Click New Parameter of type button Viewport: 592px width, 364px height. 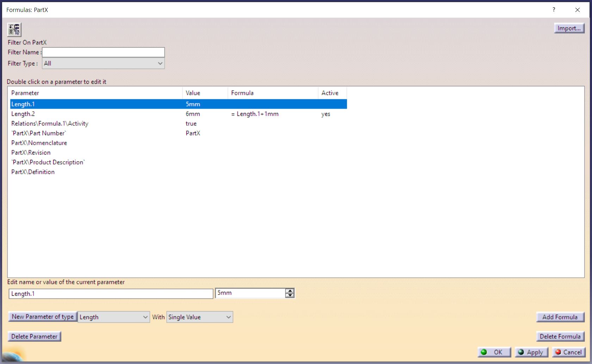[x=43, y=317]
